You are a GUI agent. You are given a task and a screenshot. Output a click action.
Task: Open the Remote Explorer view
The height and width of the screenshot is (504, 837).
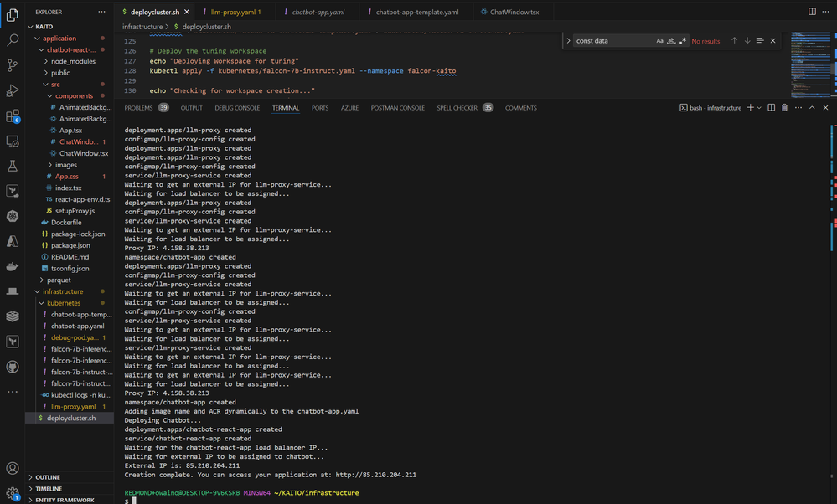(12, 141)
